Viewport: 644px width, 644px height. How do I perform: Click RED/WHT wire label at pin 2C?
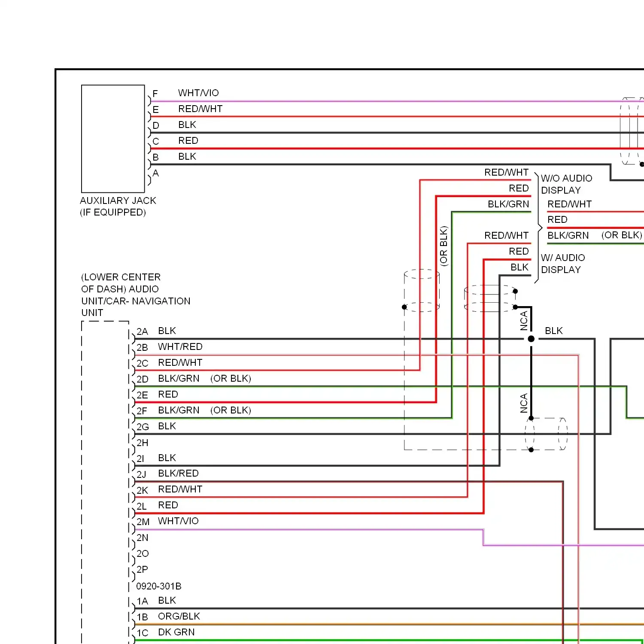[x=180, y=362]
